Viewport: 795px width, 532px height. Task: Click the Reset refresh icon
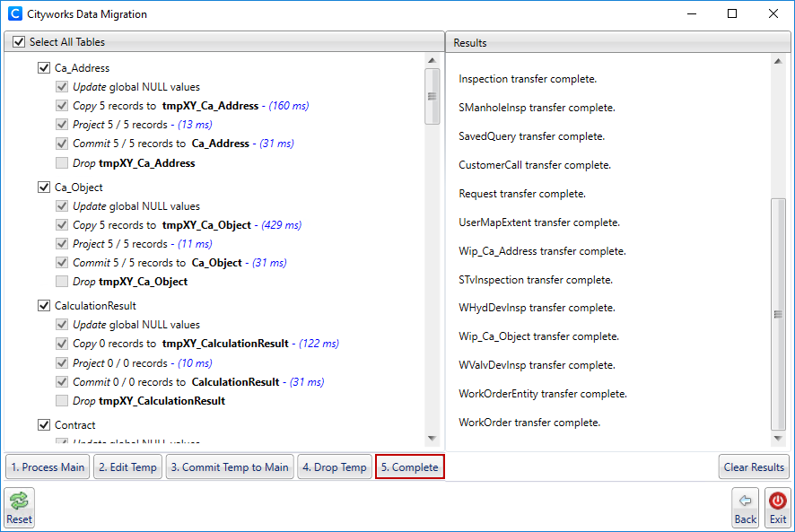19,501
